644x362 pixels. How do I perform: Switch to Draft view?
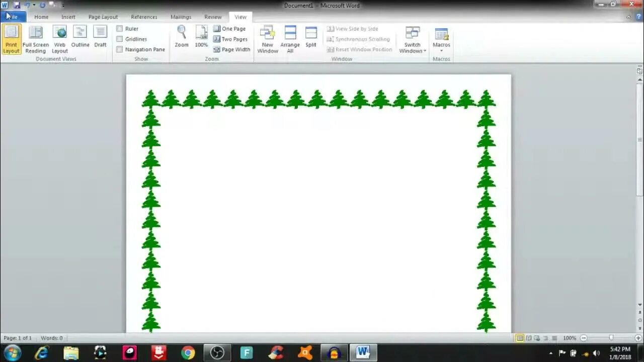[100, 36]
